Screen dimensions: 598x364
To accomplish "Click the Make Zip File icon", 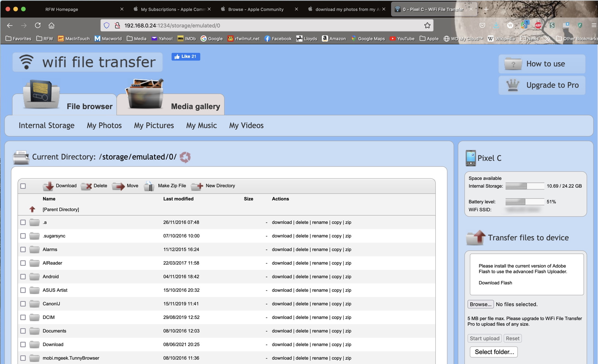I will 149,186.
